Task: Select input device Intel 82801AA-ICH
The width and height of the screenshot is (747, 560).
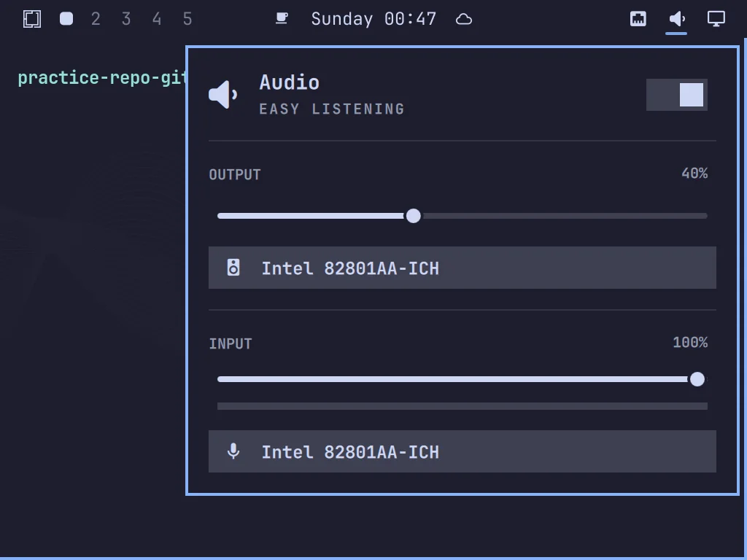Action: [462, 451]
